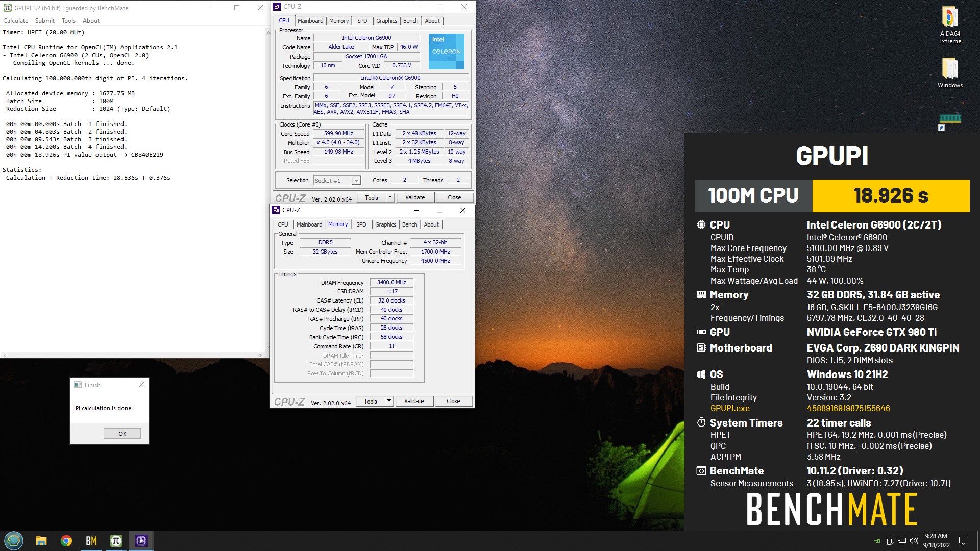980x551 pixels.
Task: Switch to Mainboard tab in lower CPU-Z
Action: pyautogui.click(x=309, y=224)
